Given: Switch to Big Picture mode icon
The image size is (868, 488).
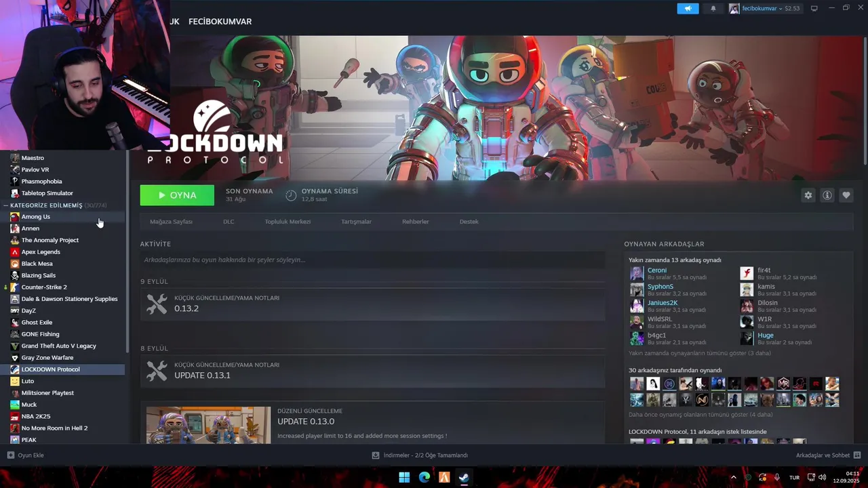Looking at the screenshot, I should [814, 8].
